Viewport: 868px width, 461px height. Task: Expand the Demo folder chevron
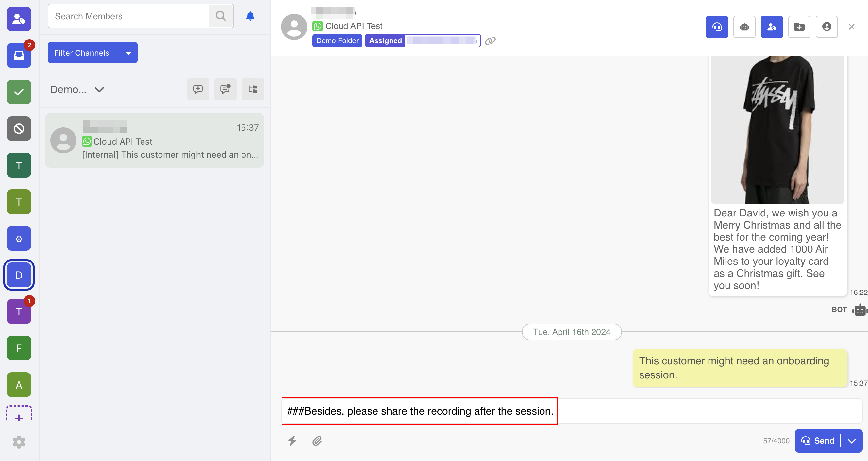(99, 89)
